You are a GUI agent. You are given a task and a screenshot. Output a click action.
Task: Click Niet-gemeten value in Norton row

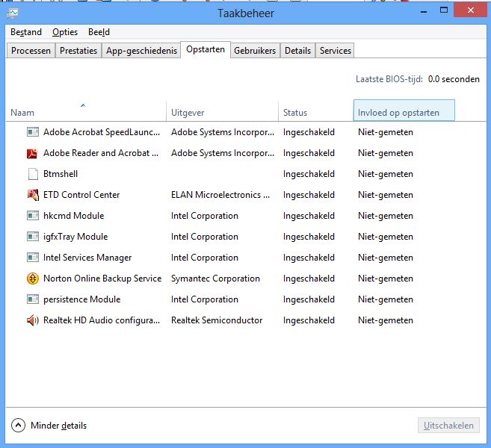tap(386, 279)
